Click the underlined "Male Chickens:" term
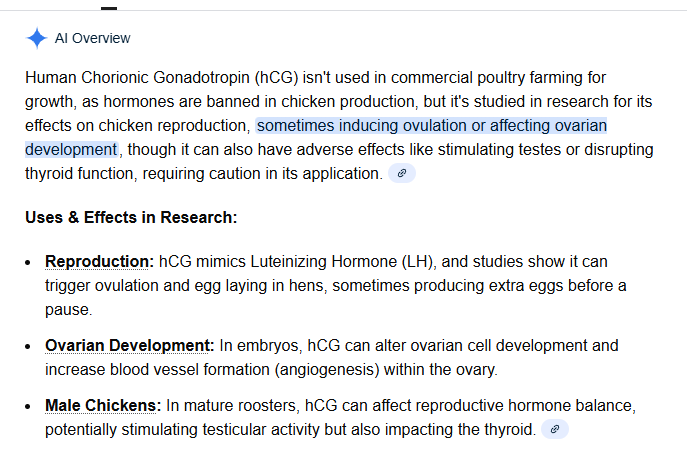This screenshot has width=687, height=454. click(102, 406)
